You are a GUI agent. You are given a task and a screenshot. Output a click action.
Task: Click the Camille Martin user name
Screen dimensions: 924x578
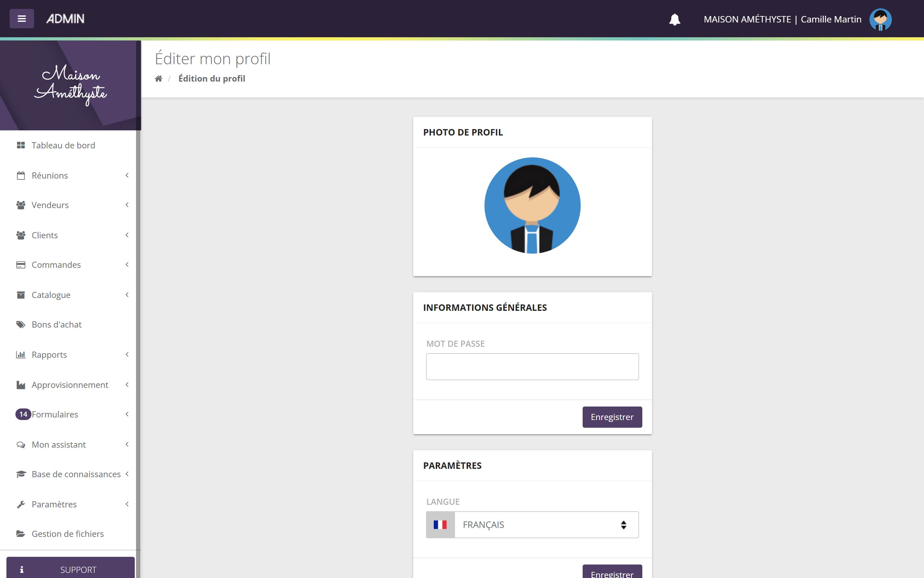[831, 20]
